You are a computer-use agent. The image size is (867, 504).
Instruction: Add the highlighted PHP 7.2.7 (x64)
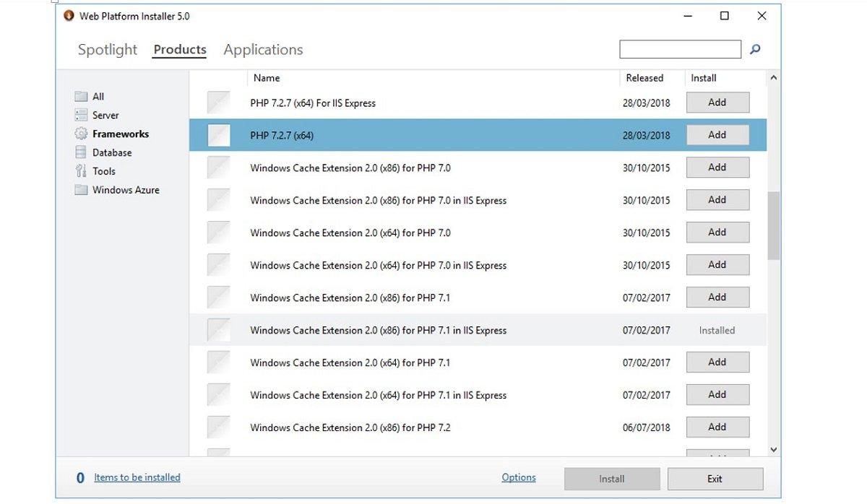tap(717, 135)
